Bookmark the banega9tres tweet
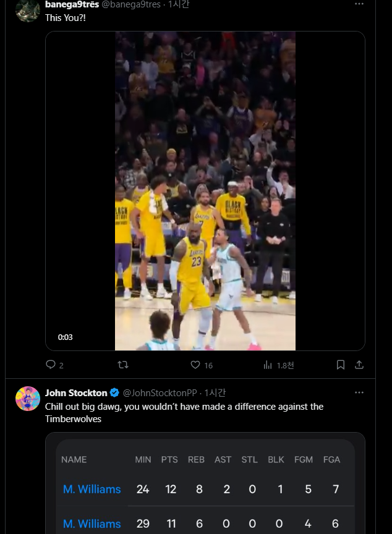 pos(340,365)
